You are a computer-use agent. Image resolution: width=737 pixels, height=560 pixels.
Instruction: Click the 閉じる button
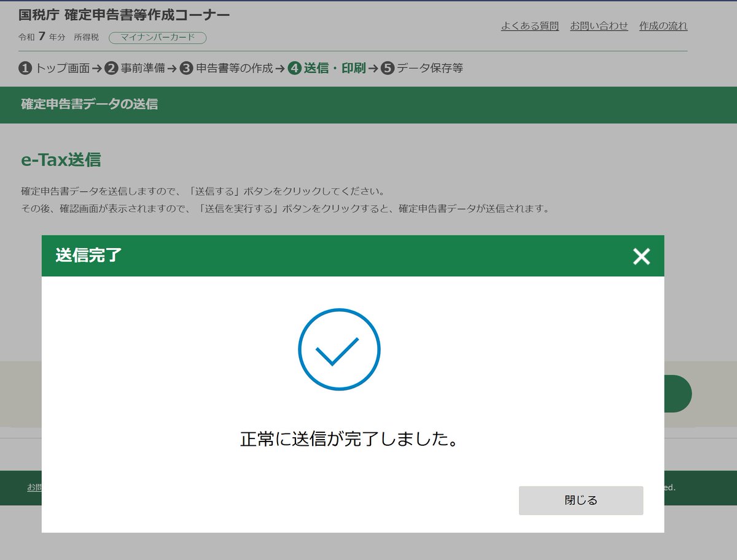point(581,500)
